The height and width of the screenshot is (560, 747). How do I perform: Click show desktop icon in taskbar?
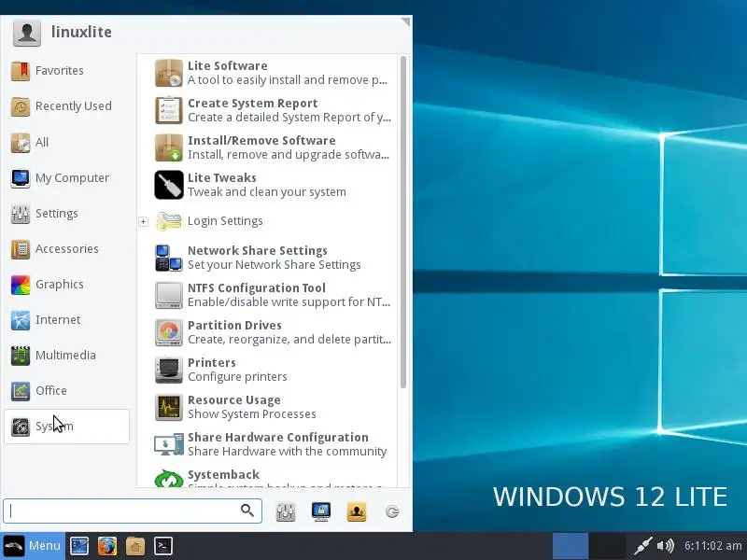click(x=79, y=546)
